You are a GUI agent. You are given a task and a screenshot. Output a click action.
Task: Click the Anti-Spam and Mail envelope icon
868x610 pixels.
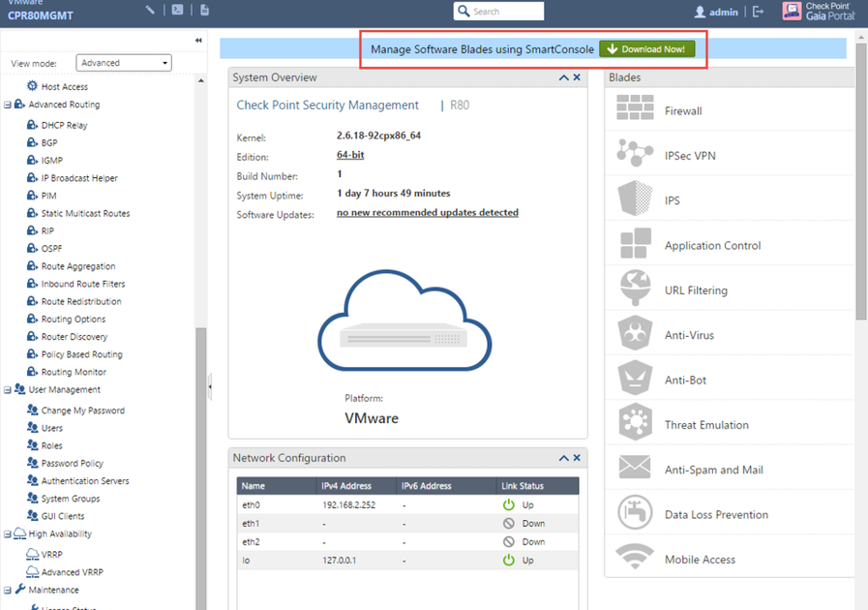pyautogui.click(x=635, y=467)
